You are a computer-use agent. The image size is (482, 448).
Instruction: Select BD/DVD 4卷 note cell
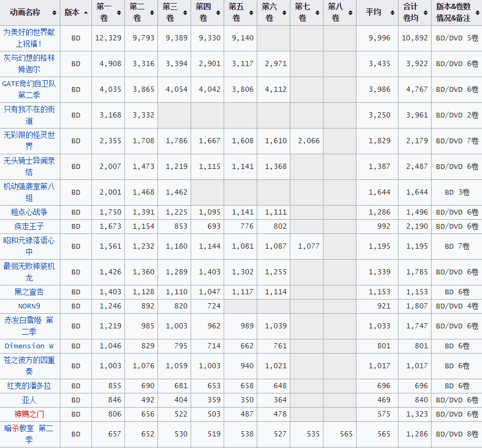pyautogui.click(x=457, y=306)
